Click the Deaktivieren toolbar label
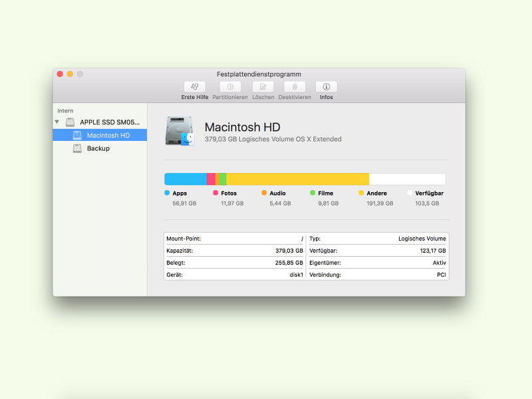The image size is (532, 399). [295, 97]
